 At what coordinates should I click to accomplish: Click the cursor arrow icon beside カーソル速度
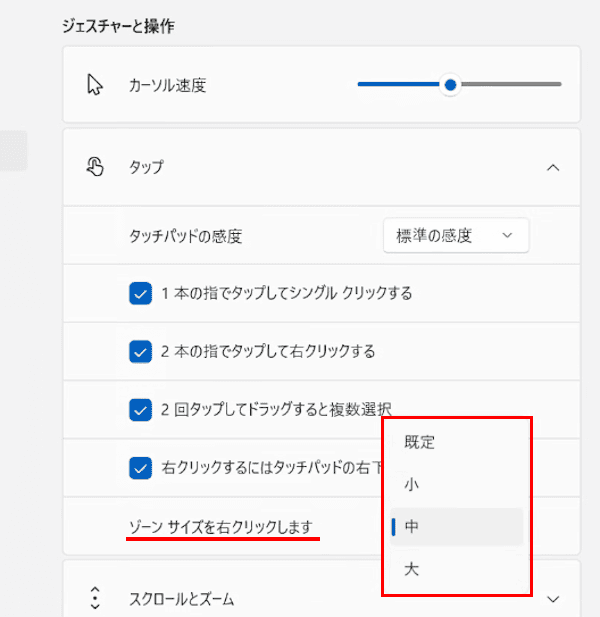(95, 84)
